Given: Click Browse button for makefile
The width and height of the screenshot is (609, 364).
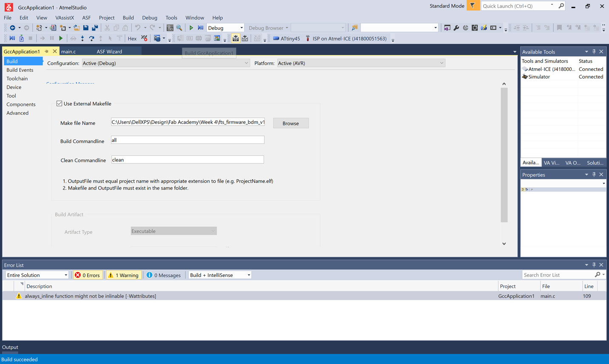Looking at the screenshot, I should coord(291,123).
